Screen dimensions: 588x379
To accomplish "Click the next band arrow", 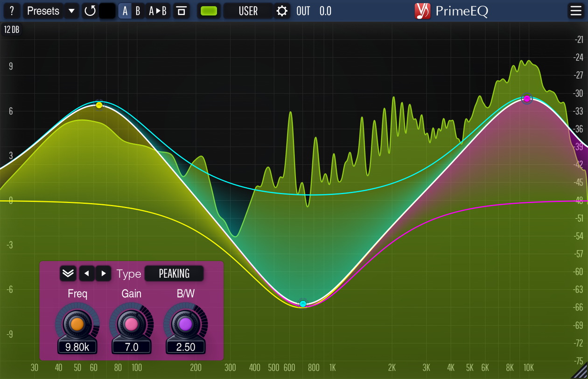I will [x=104, y=274].
